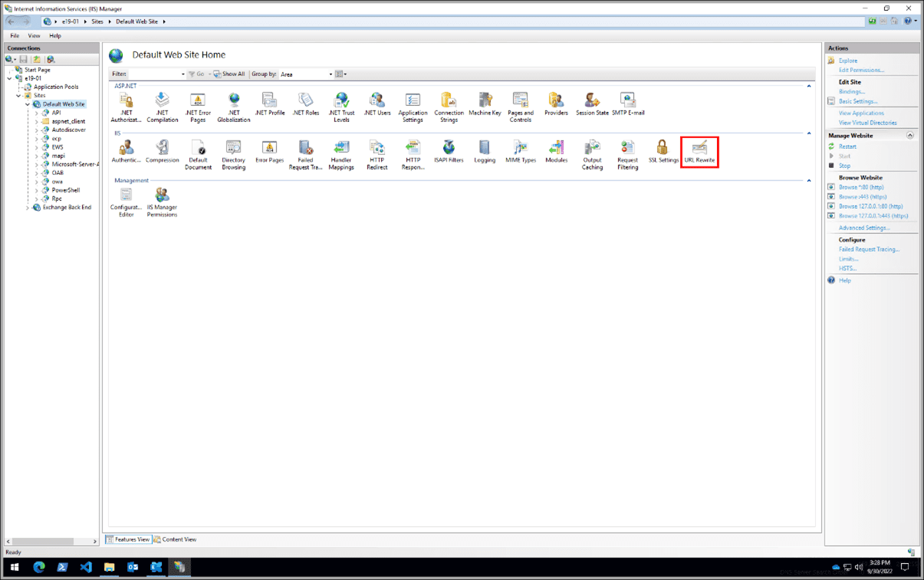Open the .NET Authorization feature icon
The width and height of the screenshot is (924, 580).
(126, 107)
